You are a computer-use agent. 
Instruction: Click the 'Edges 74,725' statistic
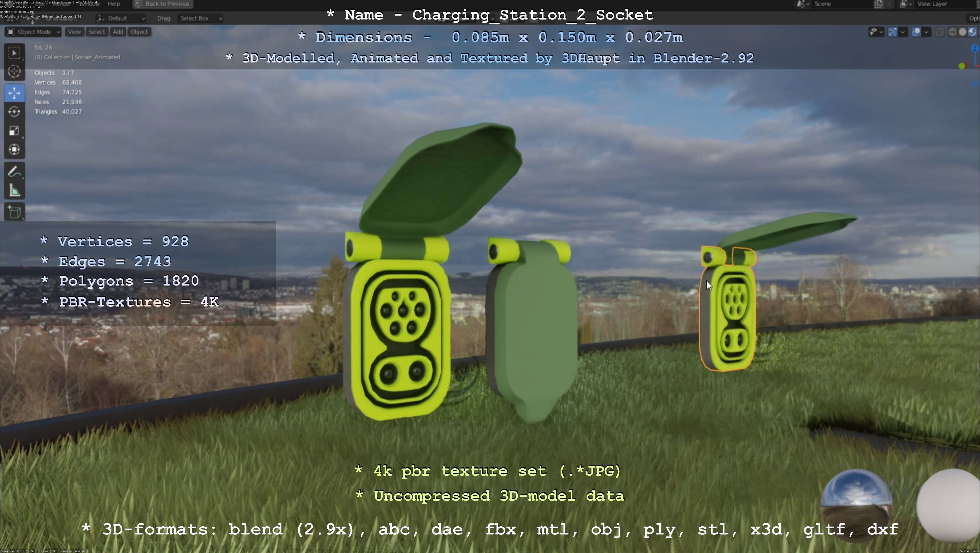[x=58, y=92]
